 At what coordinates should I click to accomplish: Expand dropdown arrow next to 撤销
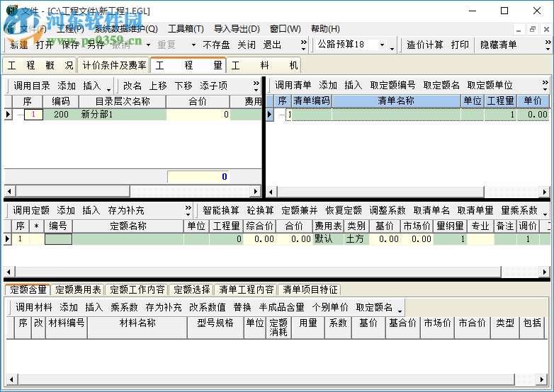click(x=148, y=45)
